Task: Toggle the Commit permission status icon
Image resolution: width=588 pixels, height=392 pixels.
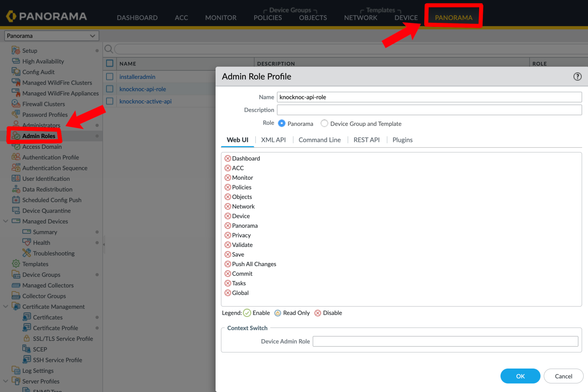Action: pos(228,274)
